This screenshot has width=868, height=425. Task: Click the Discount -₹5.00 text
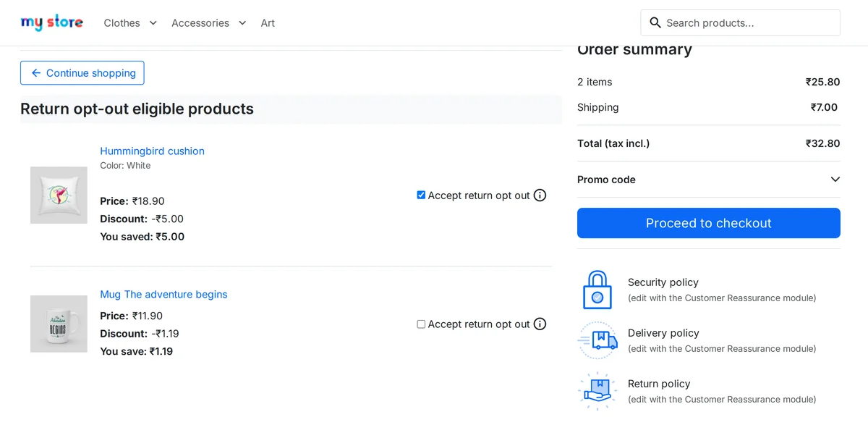click(142, 219)
